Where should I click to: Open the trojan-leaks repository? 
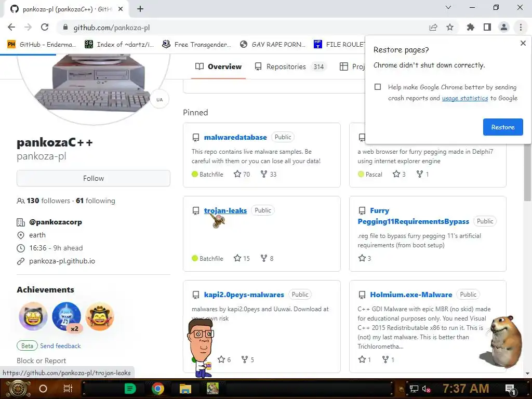[x=225, y=210]
